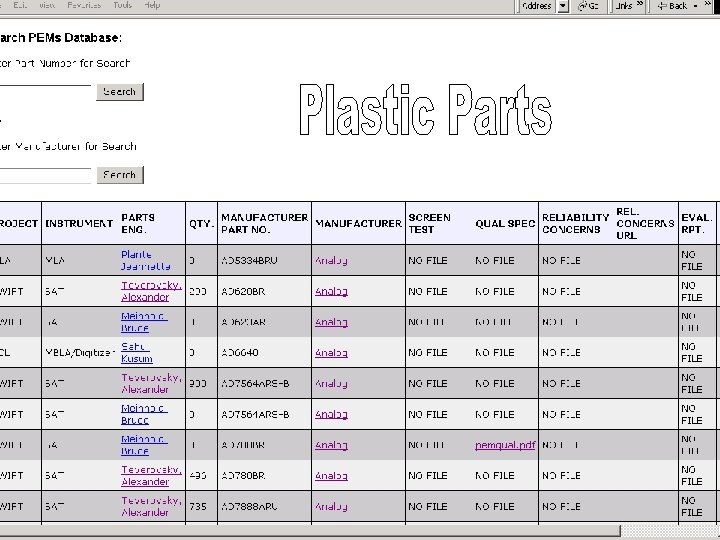Expand the Address bar dropdown arrow
Image resolution: width=720 pixels, height=540 pixels.
pos(563,6)
